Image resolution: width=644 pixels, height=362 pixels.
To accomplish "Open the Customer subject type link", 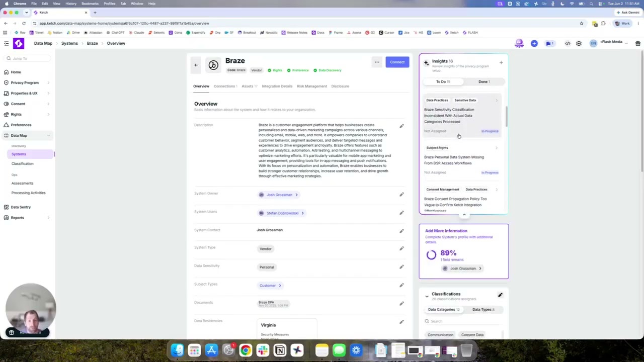I will pos(270,286).
